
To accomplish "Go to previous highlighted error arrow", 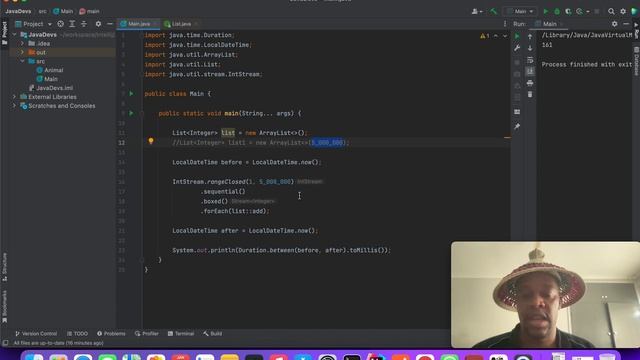I will point(496,36).
